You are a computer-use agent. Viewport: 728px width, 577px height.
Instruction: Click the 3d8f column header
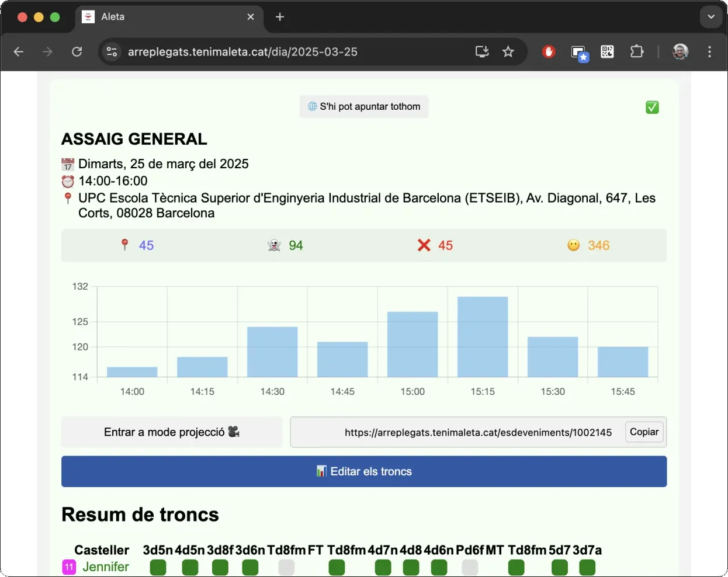pyautogui.click(x=220, y=550)
